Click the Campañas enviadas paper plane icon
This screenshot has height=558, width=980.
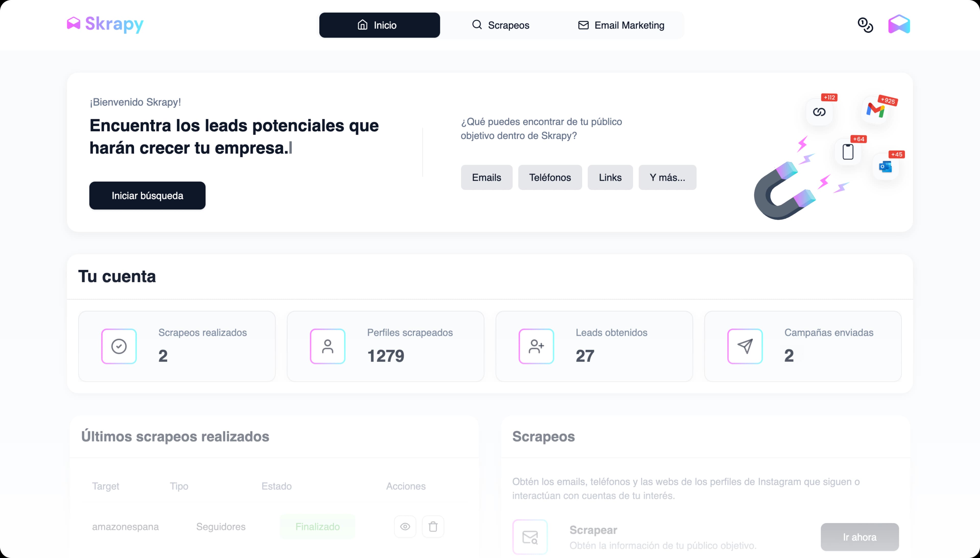[x=745, y=346]
